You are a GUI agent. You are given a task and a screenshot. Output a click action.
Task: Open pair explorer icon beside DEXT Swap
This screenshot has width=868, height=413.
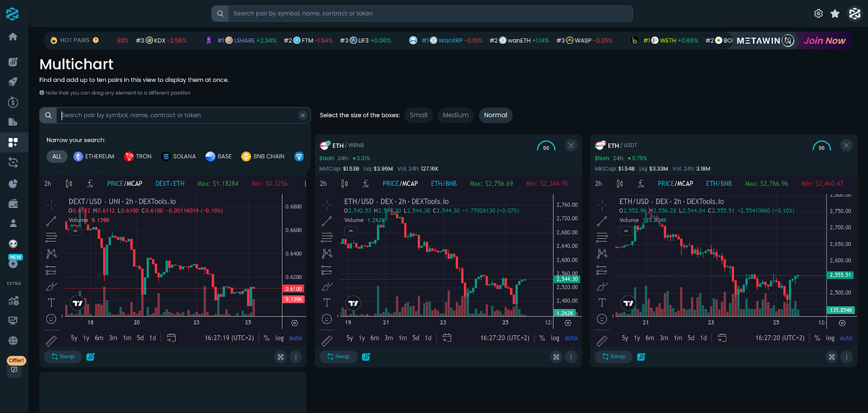click(x=91, y=357)
